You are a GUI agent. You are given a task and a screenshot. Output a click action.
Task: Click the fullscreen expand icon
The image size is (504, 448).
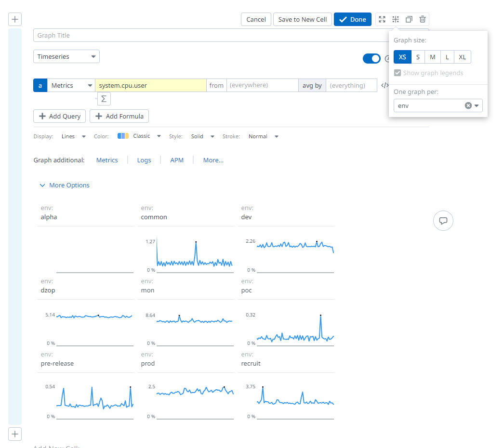[382, 19]
